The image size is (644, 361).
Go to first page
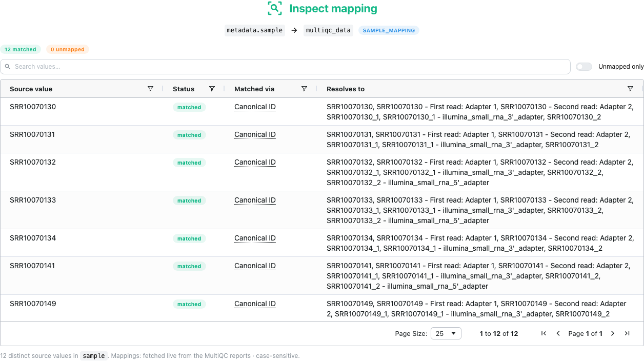(544, 333)
